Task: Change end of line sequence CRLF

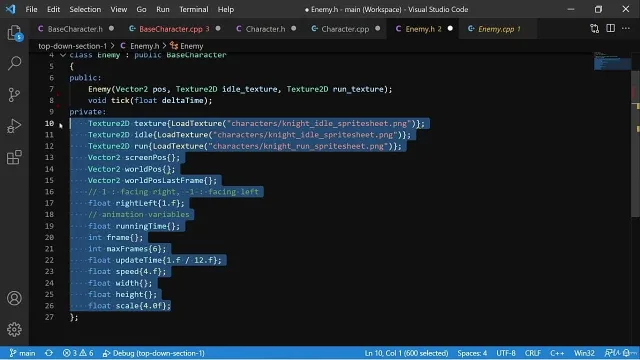Action: pos(533,353)
